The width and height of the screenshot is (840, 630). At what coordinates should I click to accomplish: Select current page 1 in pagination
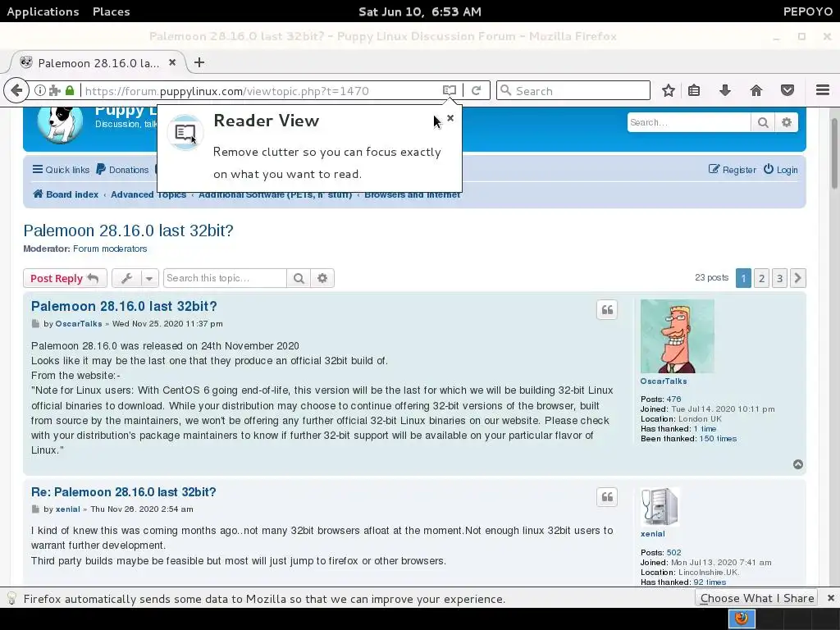[x=743, y=278]
